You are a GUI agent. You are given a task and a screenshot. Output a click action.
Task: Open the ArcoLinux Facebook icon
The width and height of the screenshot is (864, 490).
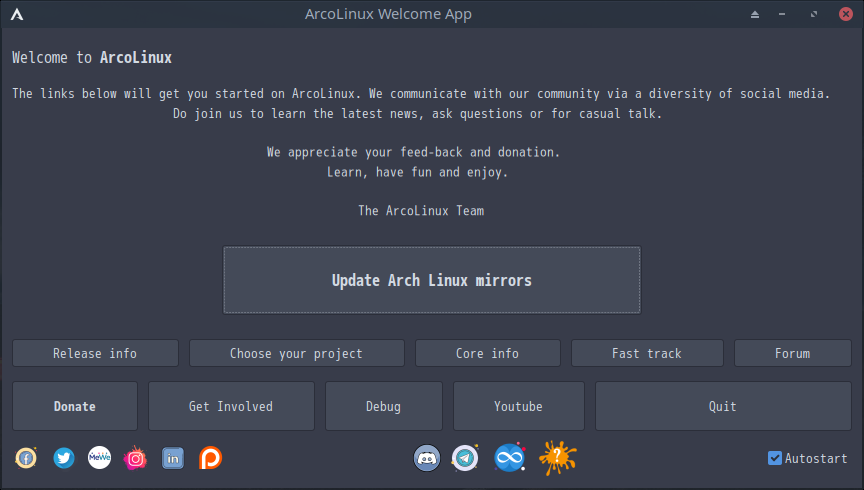tap(26, 458)
